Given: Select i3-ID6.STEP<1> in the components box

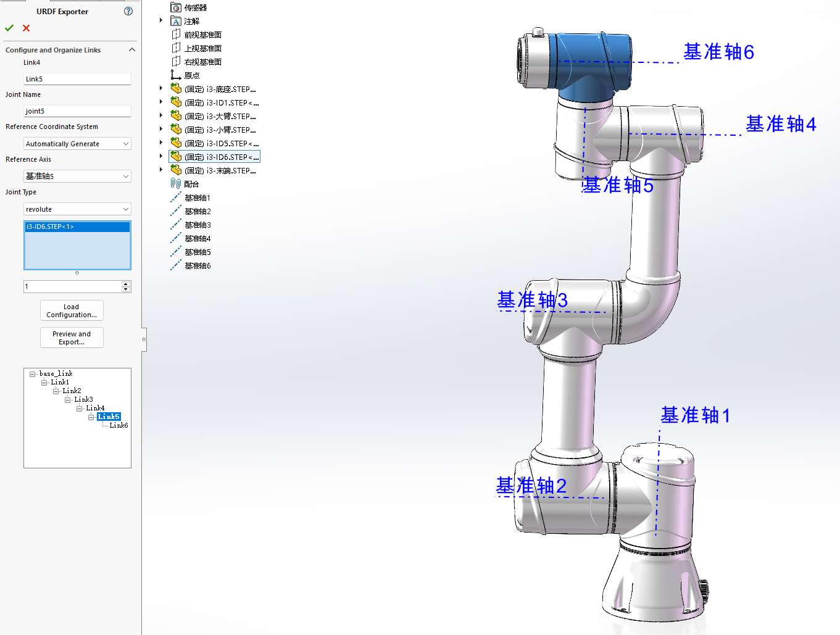Looking at the screenshot, I should point(77,226).
